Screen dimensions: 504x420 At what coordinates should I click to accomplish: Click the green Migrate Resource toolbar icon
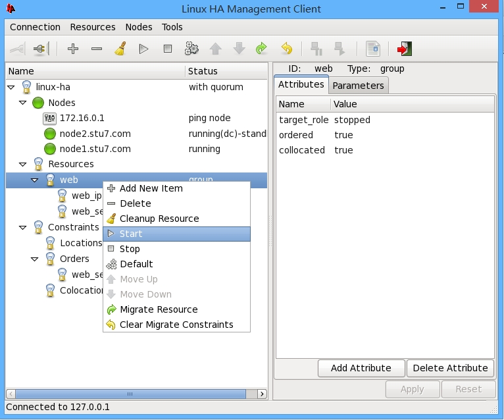coord(261,49)
